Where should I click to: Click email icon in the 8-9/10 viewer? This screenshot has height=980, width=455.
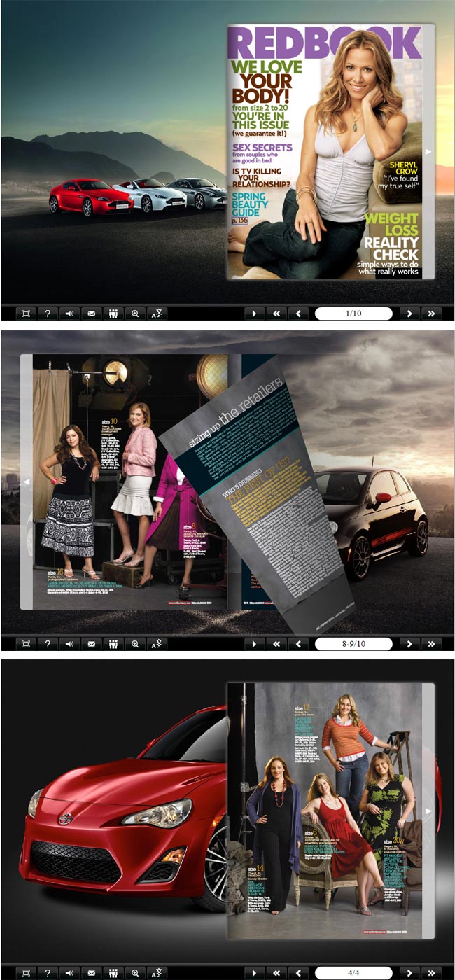91,643
